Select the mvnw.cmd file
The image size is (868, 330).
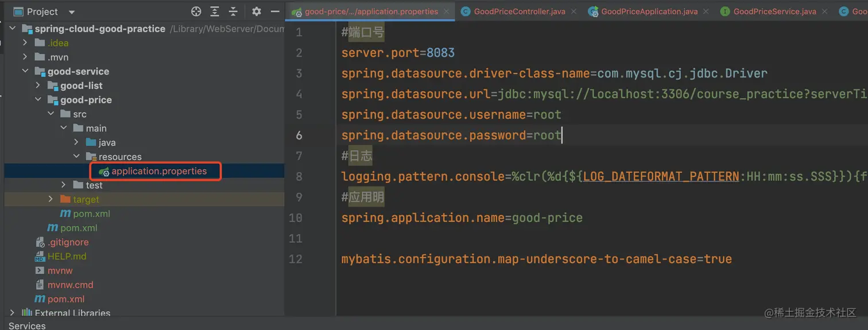(70, 285)
